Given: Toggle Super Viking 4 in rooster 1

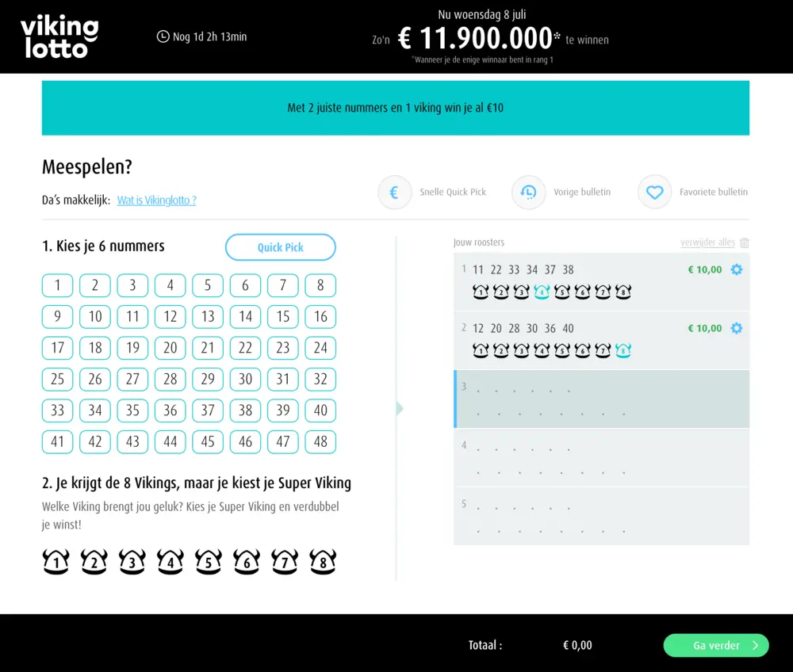Looking at the screenshot, I should [542, 292].
